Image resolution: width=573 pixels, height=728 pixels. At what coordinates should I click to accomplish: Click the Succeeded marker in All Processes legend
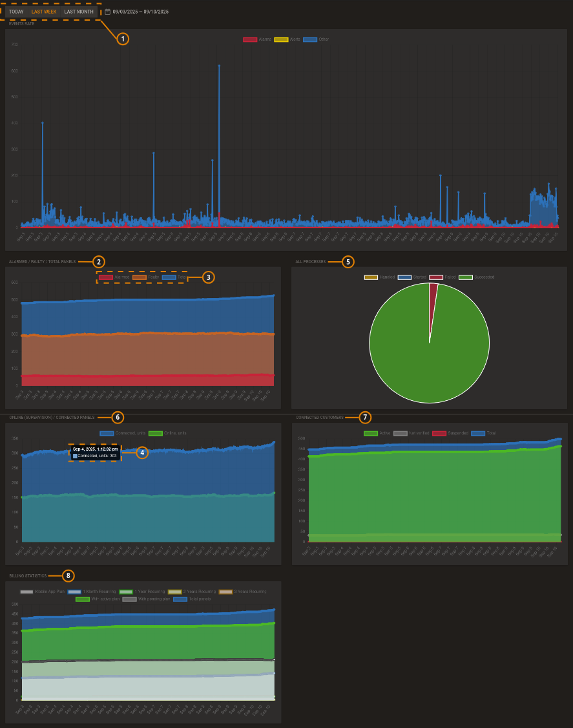coord(465,277)
